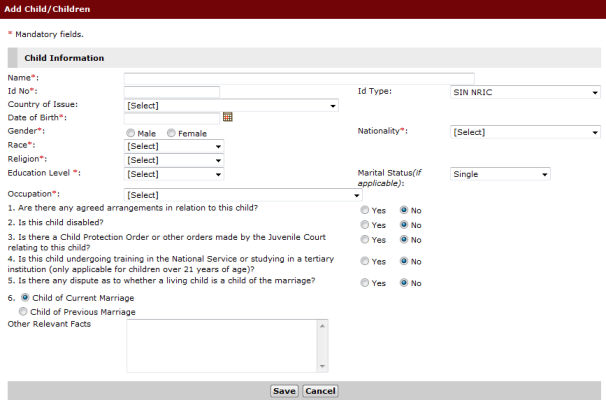
Task: Click into the Name text field
Action: (299, 78)
